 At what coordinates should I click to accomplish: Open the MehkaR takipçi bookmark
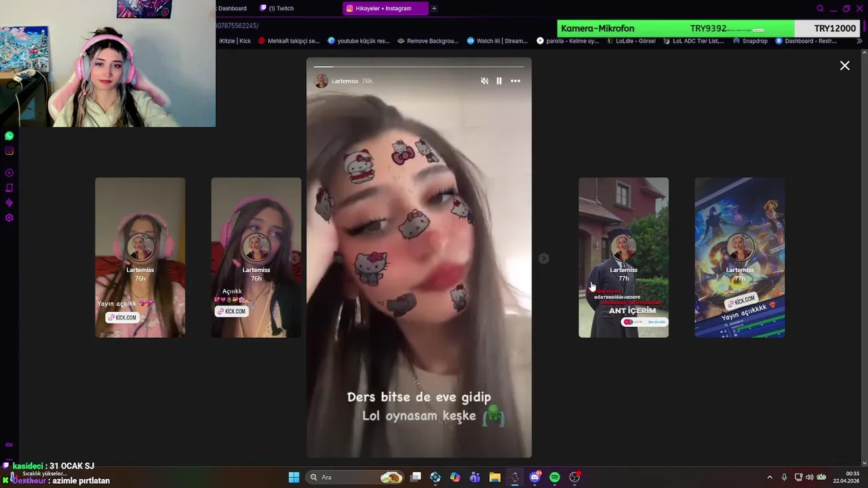point(288,41)
